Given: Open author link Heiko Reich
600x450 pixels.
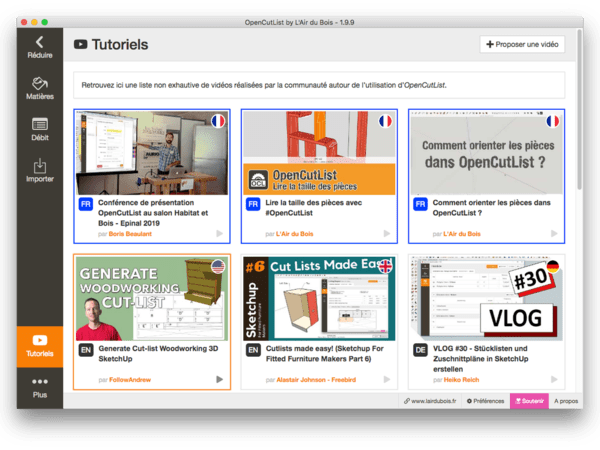Looking at the screenshot, I should (461, 380).
